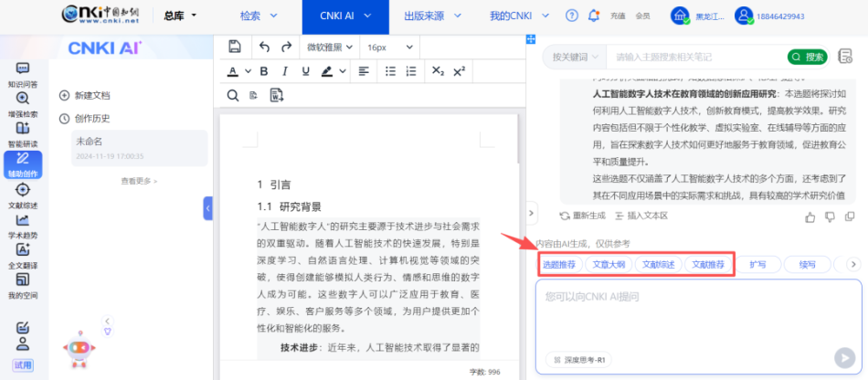Open the 微软雅黑 font dropdown
868x380 pixels.
click(x=329, y=47)
